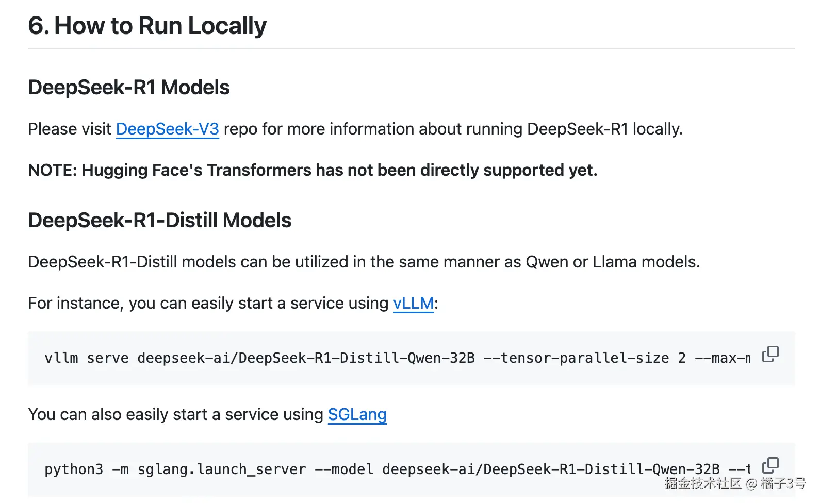The image size is (820, 504).
Task: Click 'repo for more information about running DeepSeek-R1 locally.'
Action: pyautogui.click(x=453, y=129)
